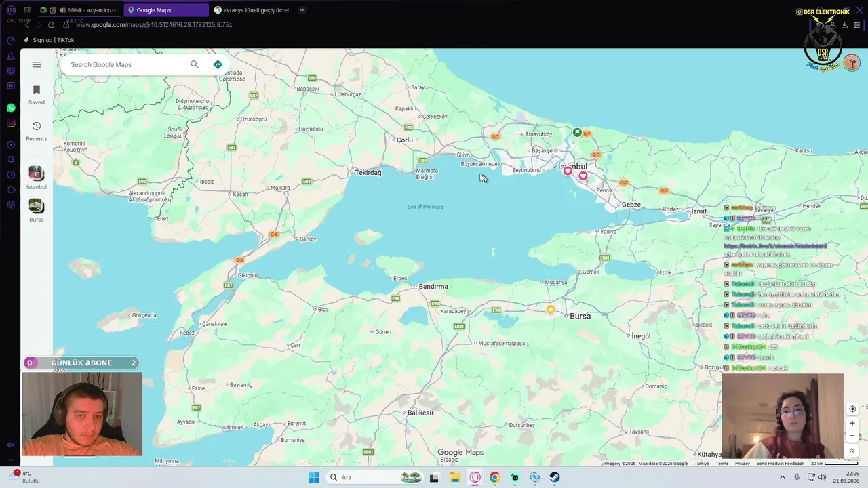The image size is (868, 488).
Task: Open the Privacy link in map footer
Action: 743,464
